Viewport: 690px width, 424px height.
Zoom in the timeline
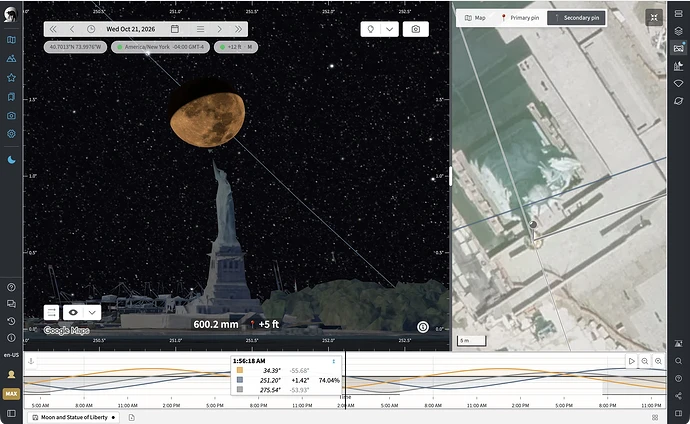658,361
